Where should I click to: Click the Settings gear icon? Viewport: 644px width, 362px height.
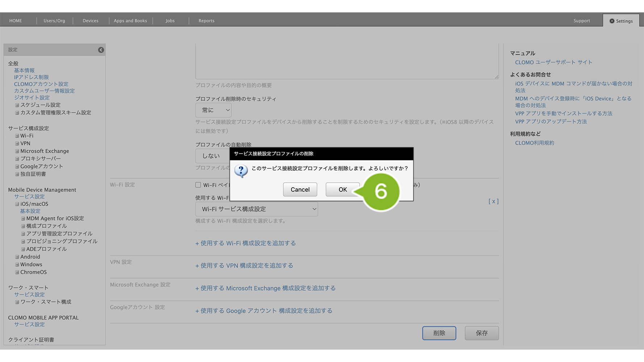pos(612,21)
